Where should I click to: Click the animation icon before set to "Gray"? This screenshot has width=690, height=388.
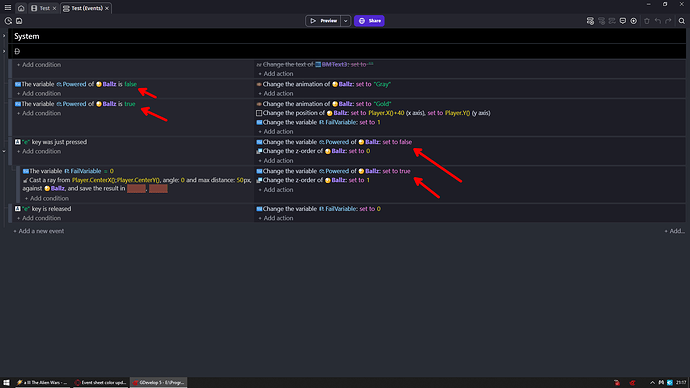coord(259,84)
